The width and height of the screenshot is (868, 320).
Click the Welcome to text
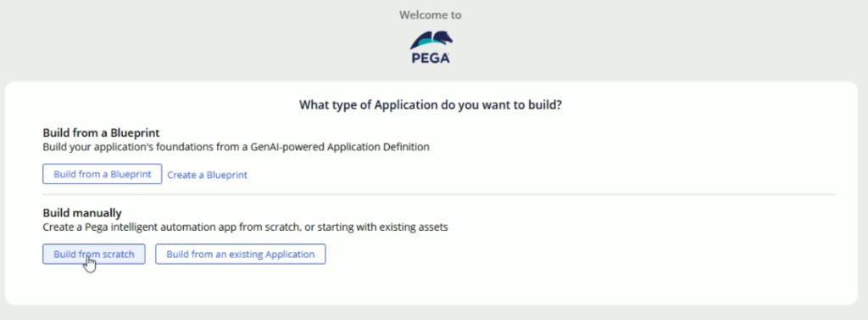point(431,15)
